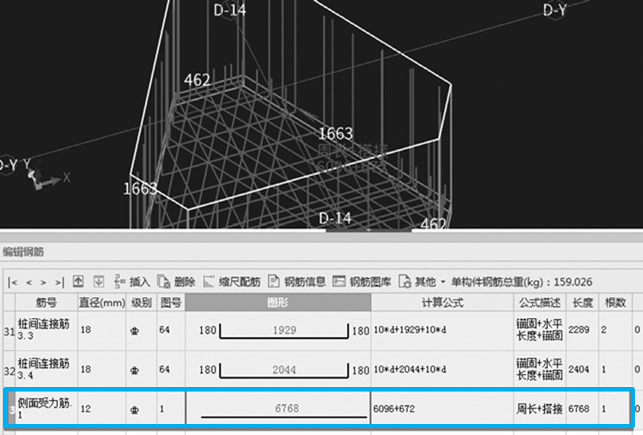643x435 pixels.
Task: Select the 公式描述 column header
Action: click(540, 303)
